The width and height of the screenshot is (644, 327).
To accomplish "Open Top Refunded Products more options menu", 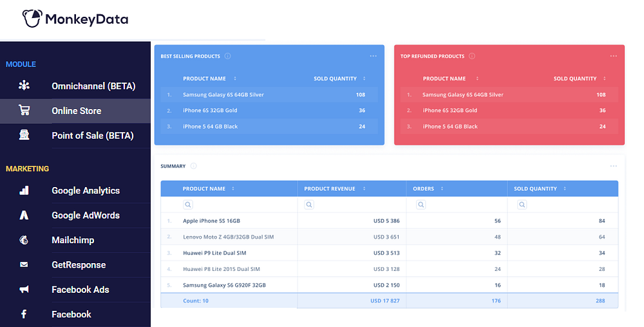I will pos(613,56).
